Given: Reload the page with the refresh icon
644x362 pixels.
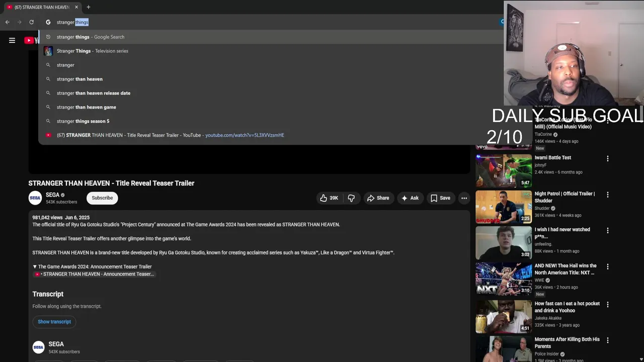Looking at the screenshot, I should [x=31, y=22].
